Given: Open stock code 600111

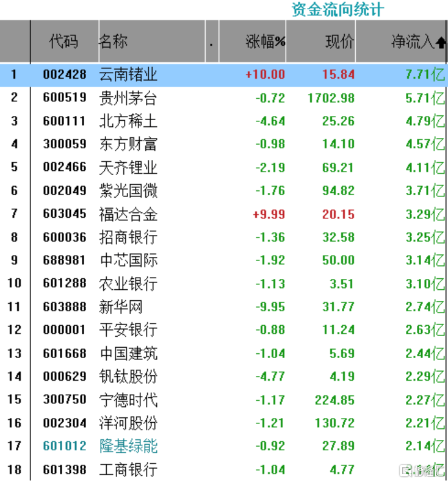Looking at the screenshot, I should click(64, 121).
